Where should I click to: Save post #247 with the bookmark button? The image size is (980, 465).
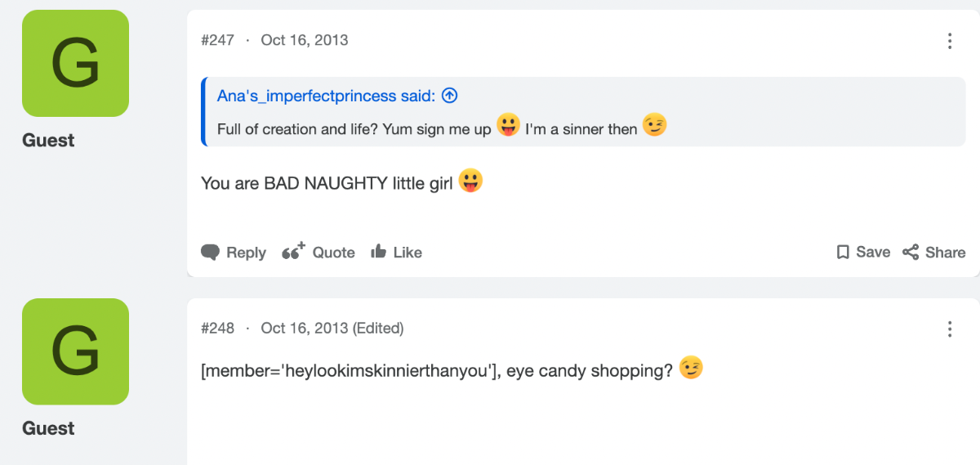[863, 253]
